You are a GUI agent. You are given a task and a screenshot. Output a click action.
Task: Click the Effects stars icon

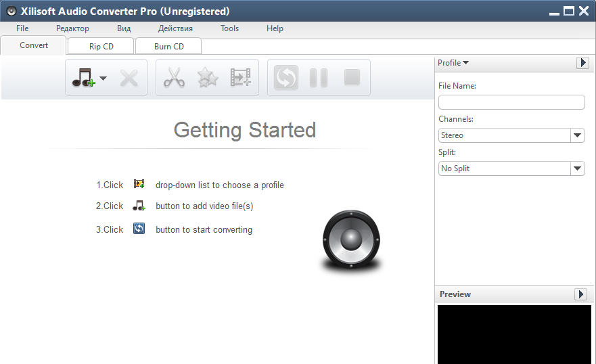point(208,78)
